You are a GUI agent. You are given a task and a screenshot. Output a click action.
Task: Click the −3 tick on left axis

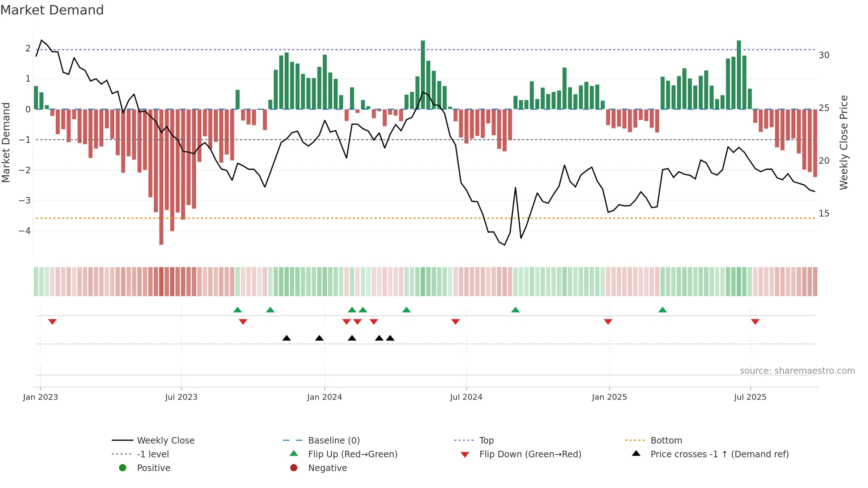coord(25,200)
